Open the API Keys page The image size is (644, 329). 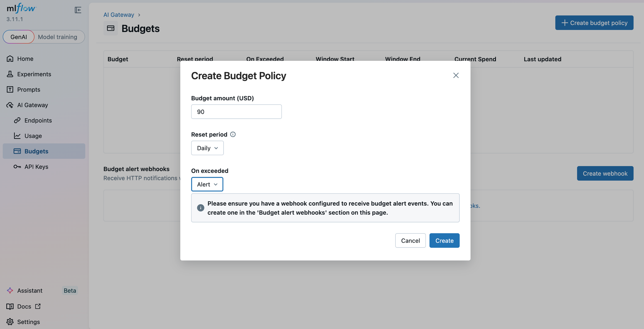click(x=36, y=167)
